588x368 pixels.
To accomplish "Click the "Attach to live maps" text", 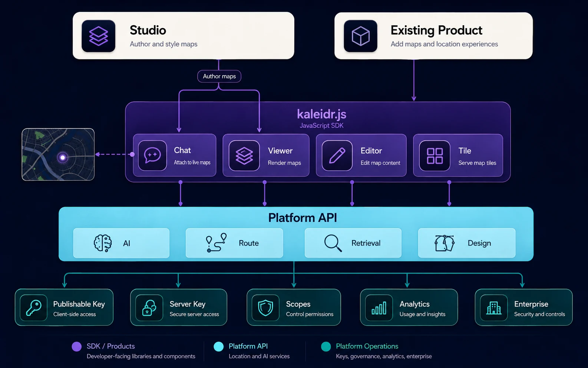I will (x=192, y=162).
